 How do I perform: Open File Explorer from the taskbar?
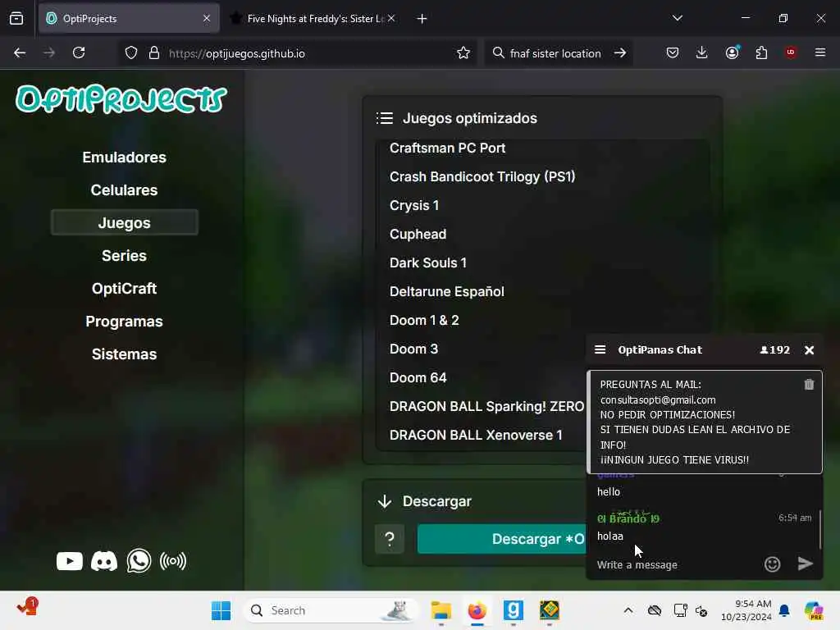pyautogui.click(x=441, y=610)
